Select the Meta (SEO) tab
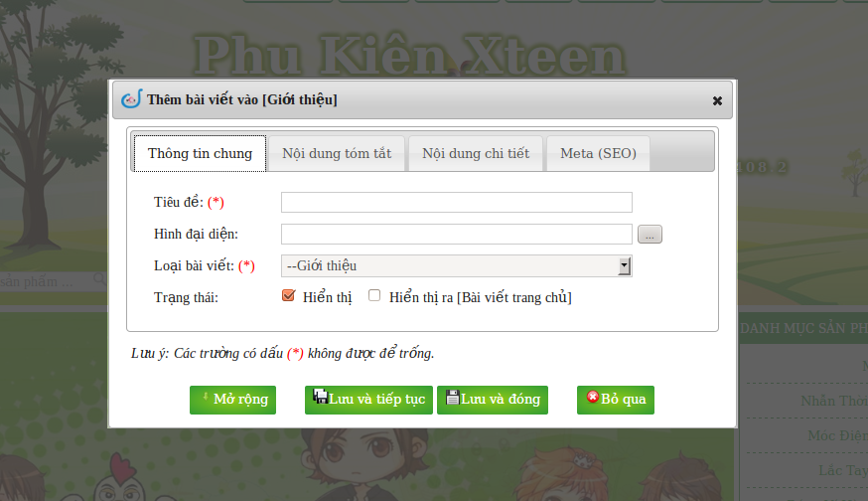The image size is (868, 501). click(598, 153)
